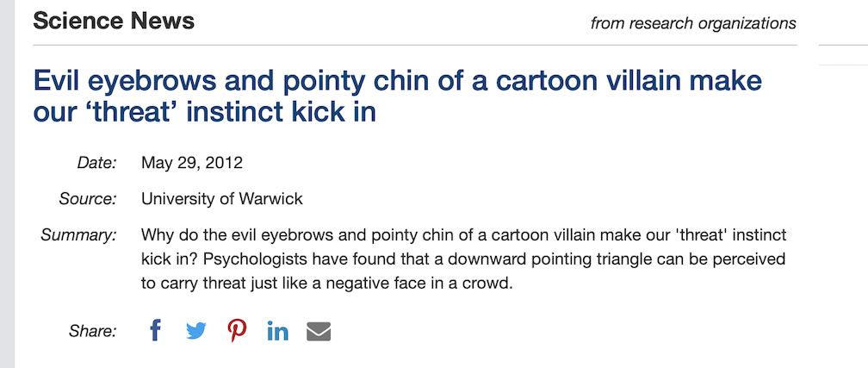Click the word 'Psychologists' in the summary
Screen dimensions: 868x368
pos(241,259)
